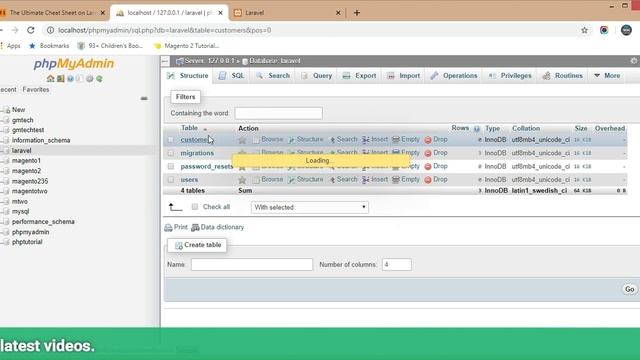640x360 pixels.
Task: Reload the browser page
Action: click(31, 30)
